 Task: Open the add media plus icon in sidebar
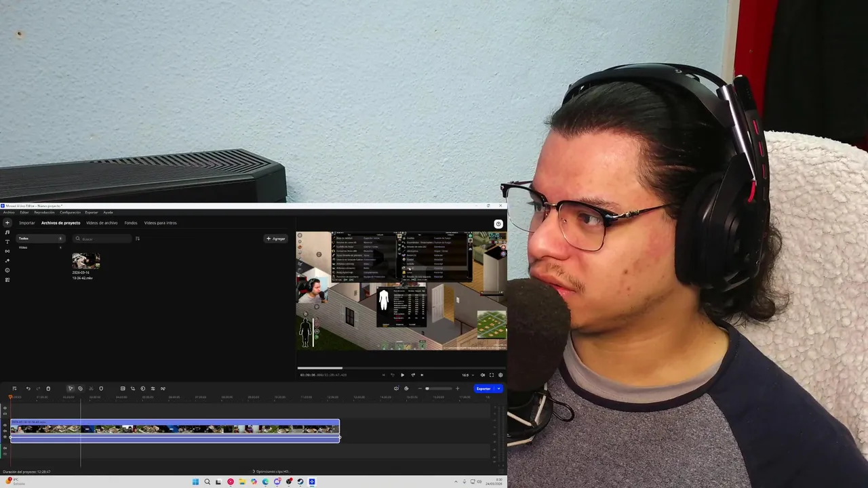7,222
